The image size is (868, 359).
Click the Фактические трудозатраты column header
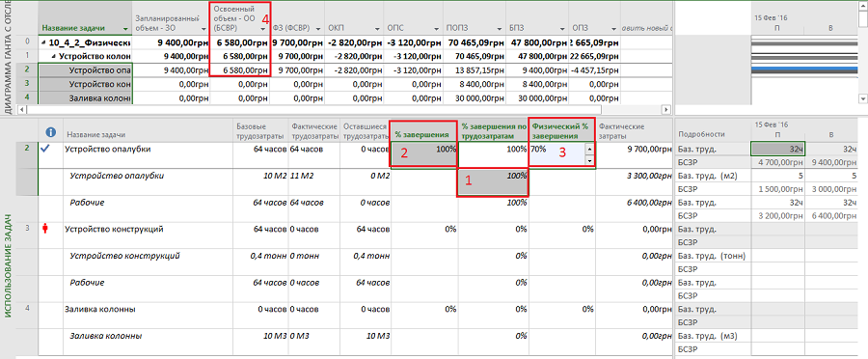(x=313, y=130)
